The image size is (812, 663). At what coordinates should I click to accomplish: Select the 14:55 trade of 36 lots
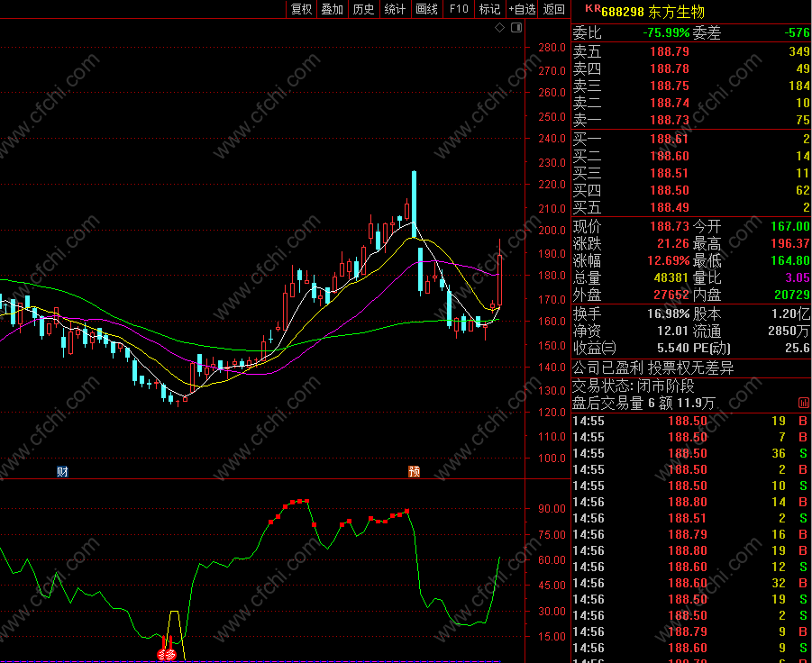(x=691, y=453)
